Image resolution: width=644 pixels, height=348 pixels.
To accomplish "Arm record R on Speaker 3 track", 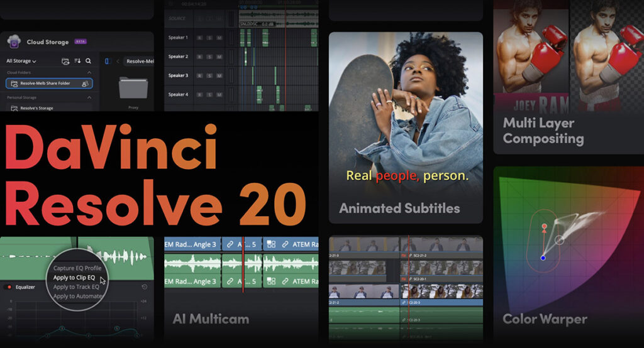I will (x=200, y=75).
